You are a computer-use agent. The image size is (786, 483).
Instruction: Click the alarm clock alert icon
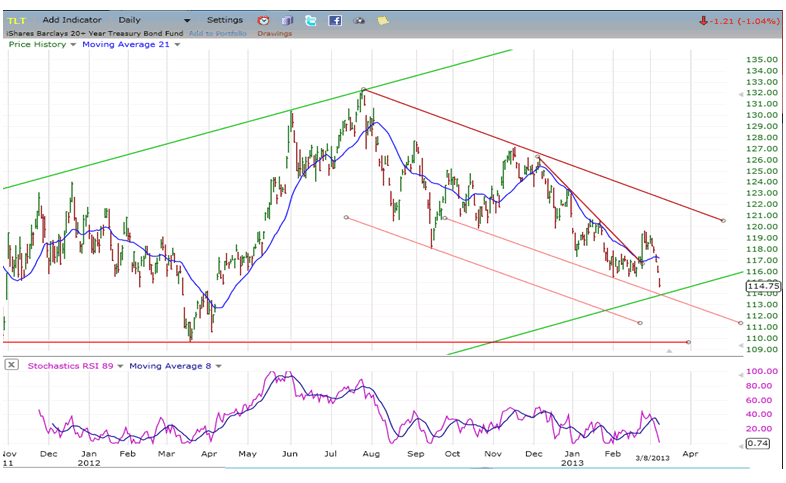(x=263, y=20)
